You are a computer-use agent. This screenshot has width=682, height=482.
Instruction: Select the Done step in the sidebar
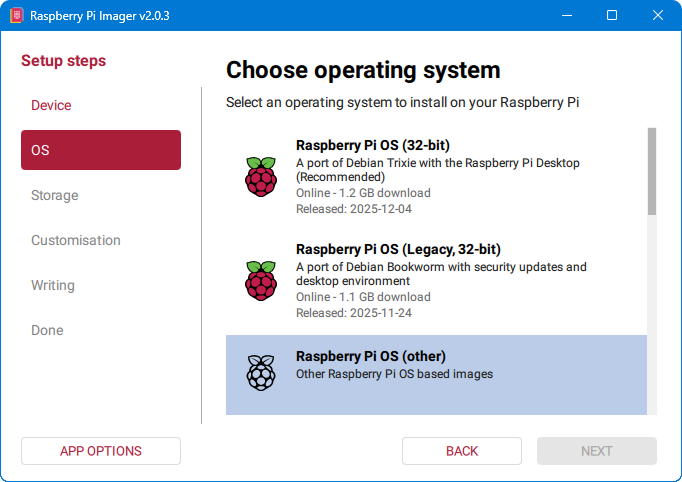(47, 330)
